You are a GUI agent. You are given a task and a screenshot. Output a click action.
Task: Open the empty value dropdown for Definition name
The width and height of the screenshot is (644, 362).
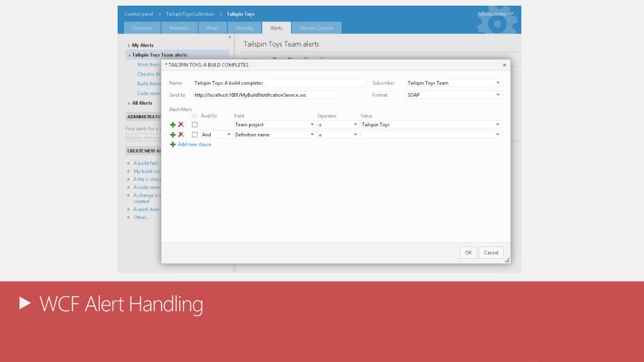pos(497,134)
